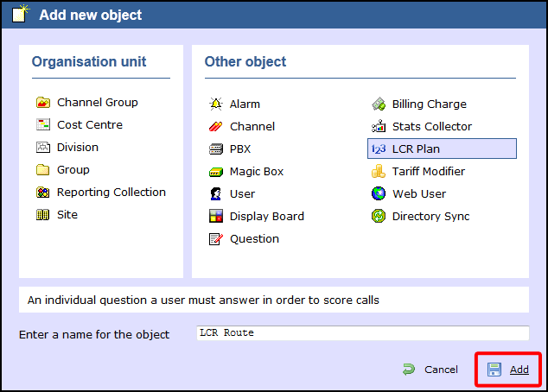Choose the Cost Centre icon

pyautogui.click(x=42, y=125)
